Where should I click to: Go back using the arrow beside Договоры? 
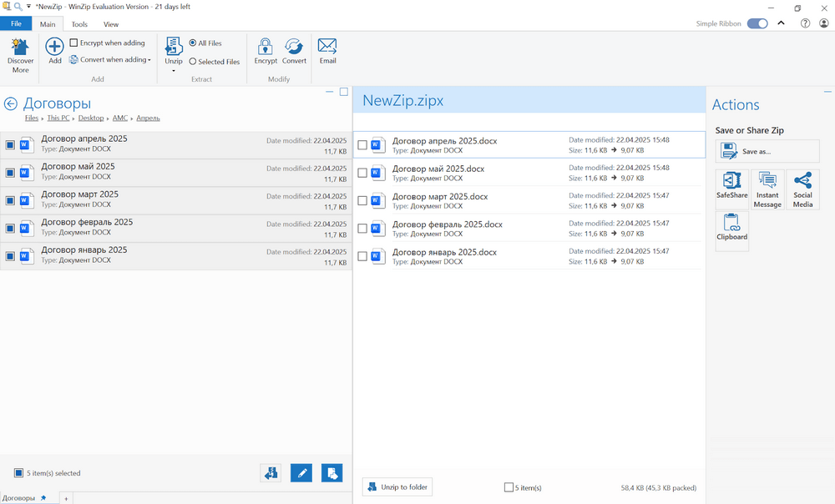[11, 103]
